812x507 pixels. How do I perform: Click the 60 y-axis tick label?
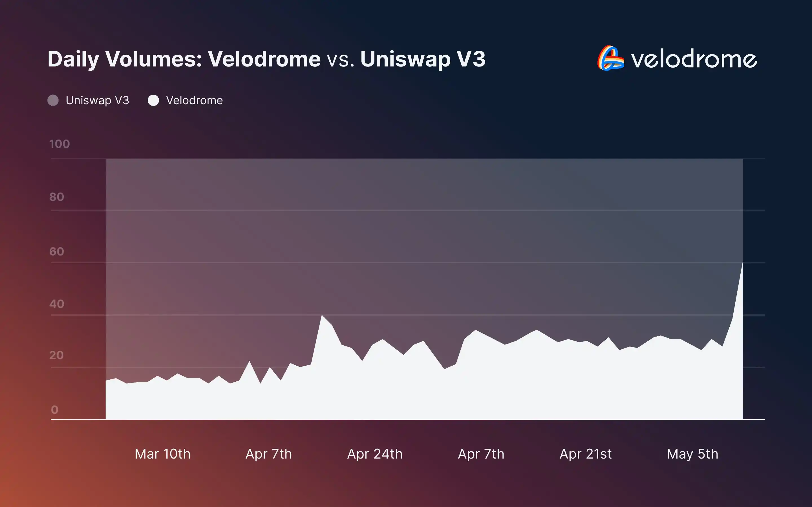point(56,252)
